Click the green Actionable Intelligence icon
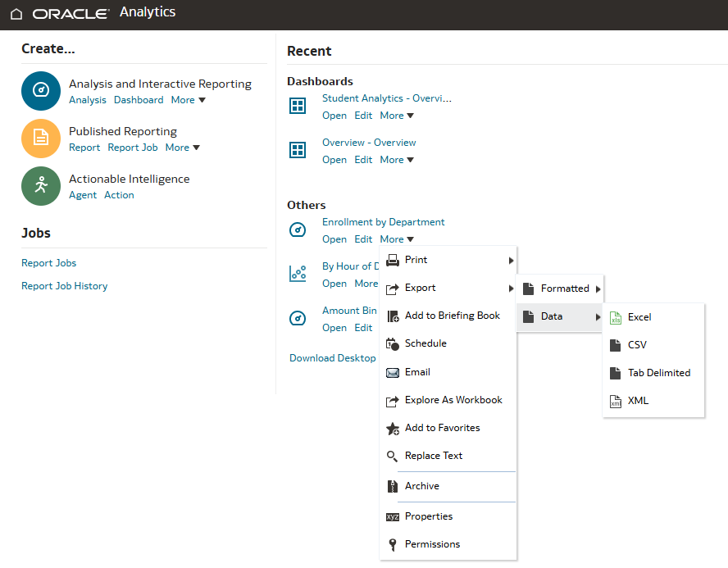Screen dimensions: 728x568 41,185
